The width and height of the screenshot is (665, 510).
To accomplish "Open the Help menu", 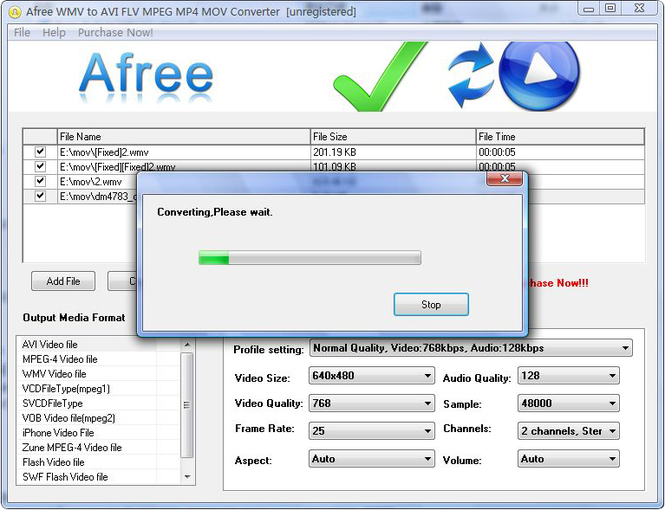I will (x=54, y=33).
